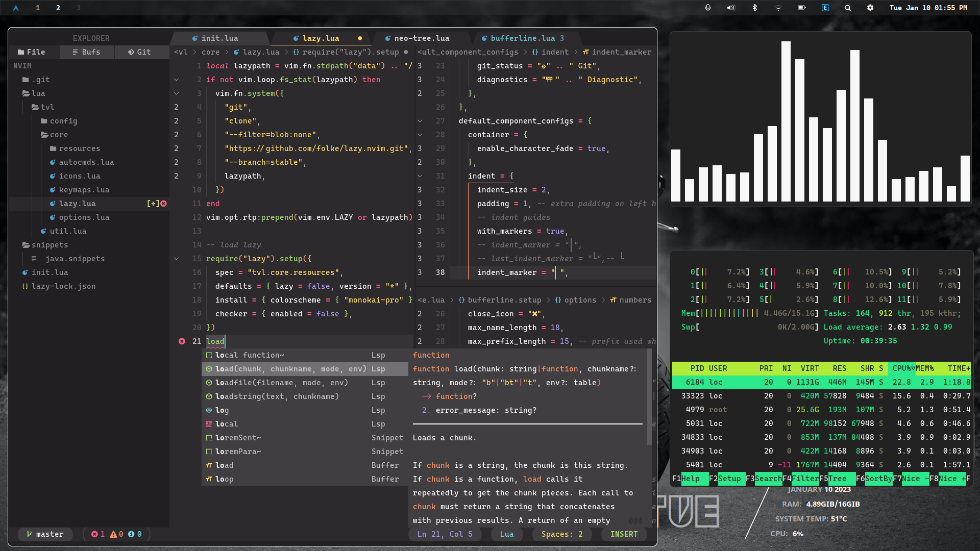
Task: Open Wi-Fi network icon
Action: 778,8
